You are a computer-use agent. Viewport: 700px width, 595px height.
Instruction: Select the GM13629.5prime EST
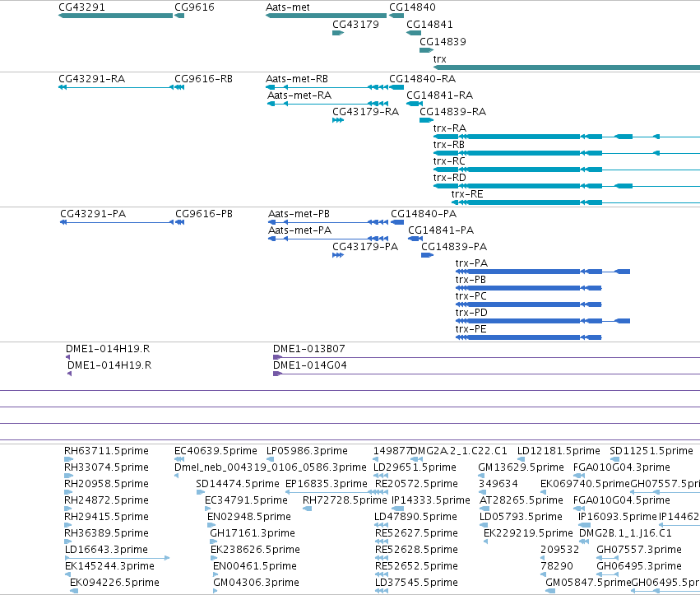[x=482, y=476]
